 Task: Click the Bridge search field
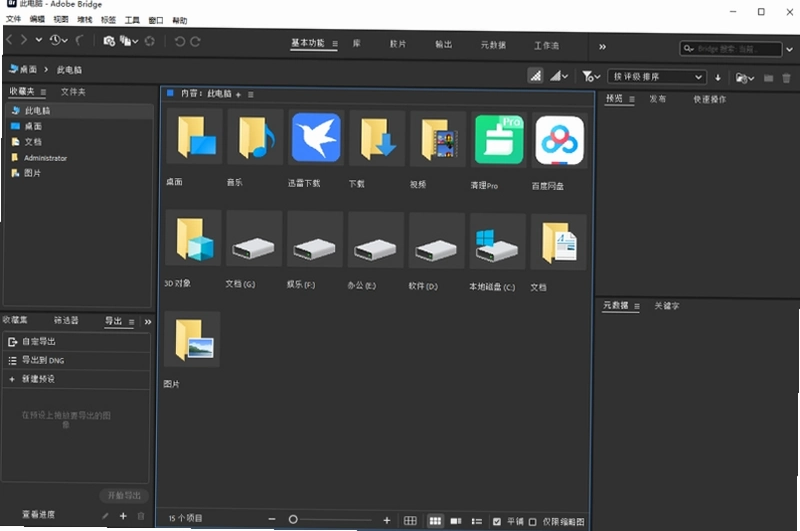(731, 48)
